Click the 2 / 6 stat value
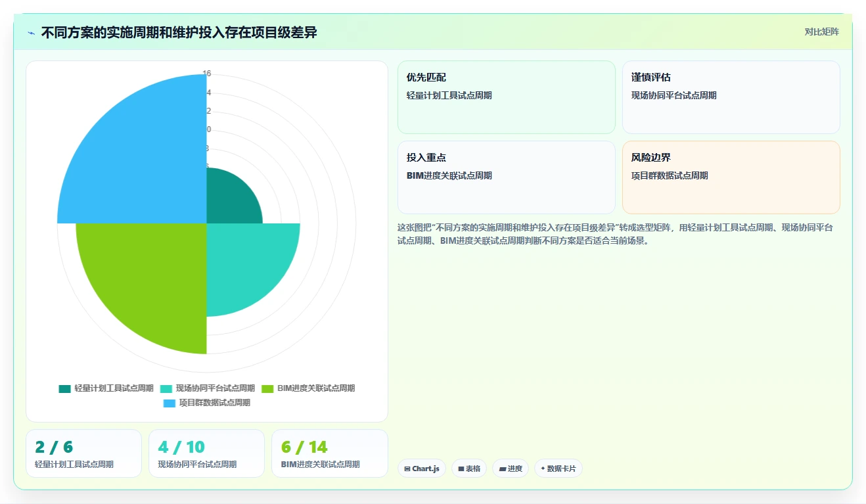This screenshot has height=504, width=866. pyautogui.click(x=54, y=447)
